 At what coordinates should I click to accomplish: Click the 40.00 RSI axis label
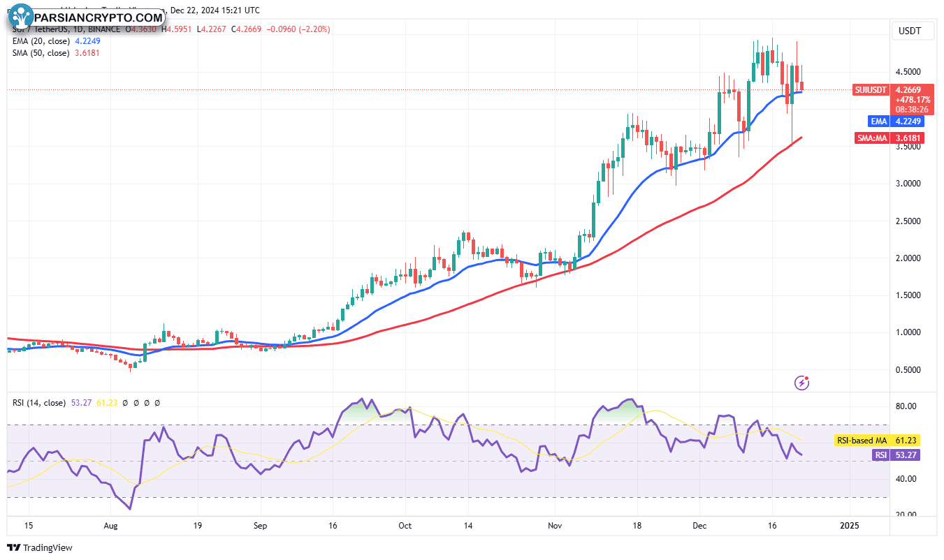[906, 479]
